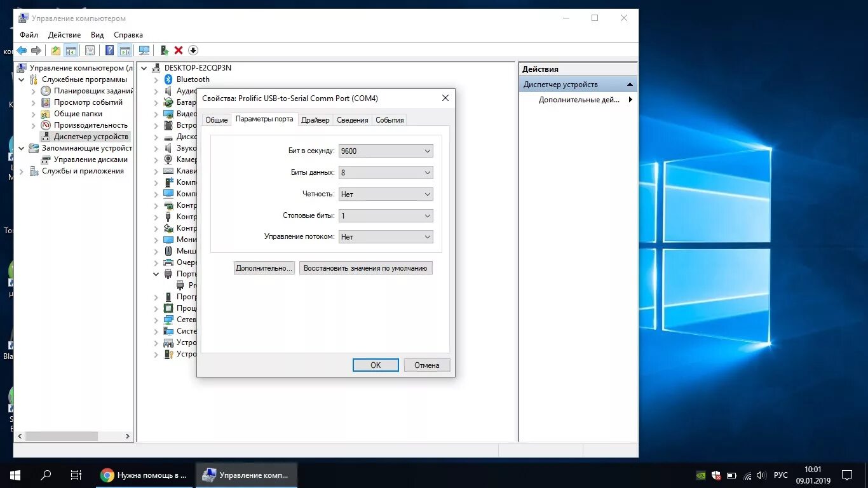This screenshot has height=488, width=868.
Task: Switch to the Драйвер tab
Action: coord(315,120)
